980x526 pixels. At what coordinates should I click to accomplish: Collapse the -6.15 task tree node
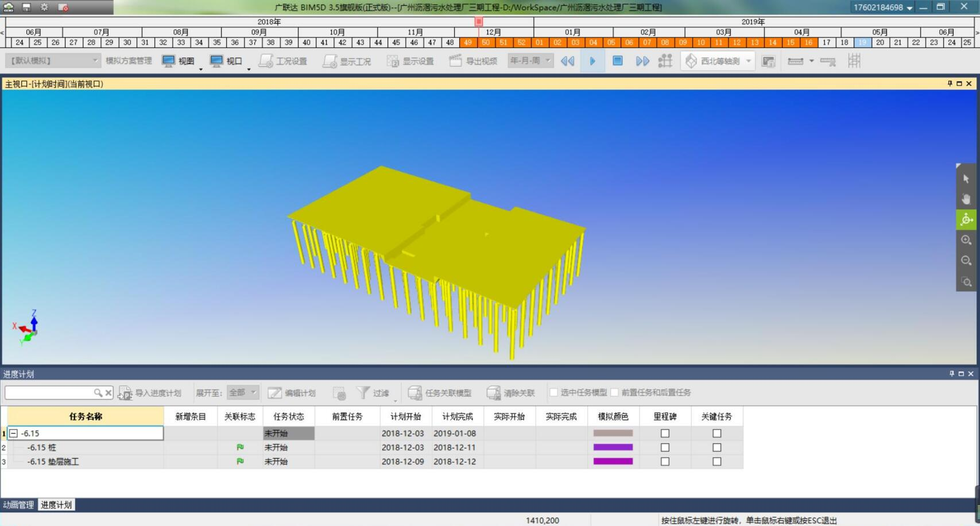click(14, 434)
